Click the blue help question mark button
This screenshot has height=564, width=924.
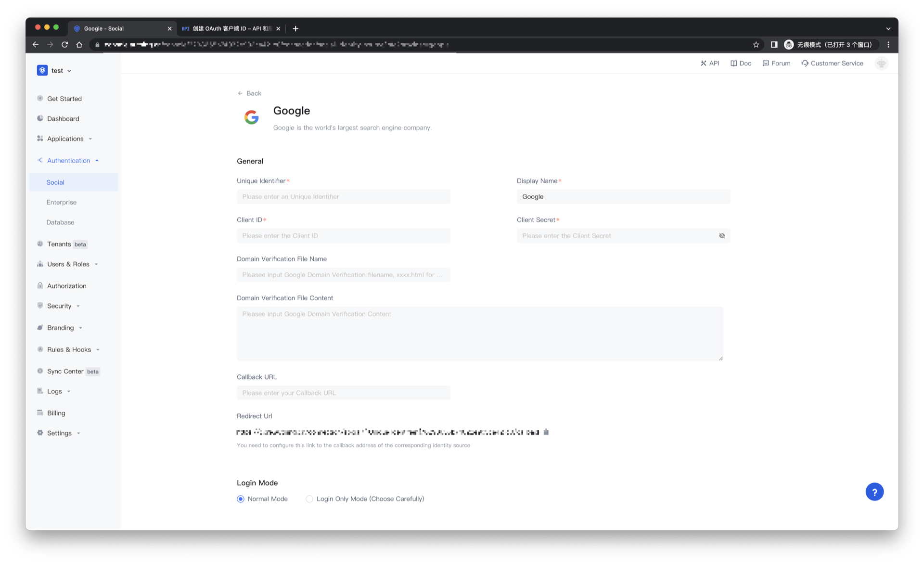click(874, 492)
